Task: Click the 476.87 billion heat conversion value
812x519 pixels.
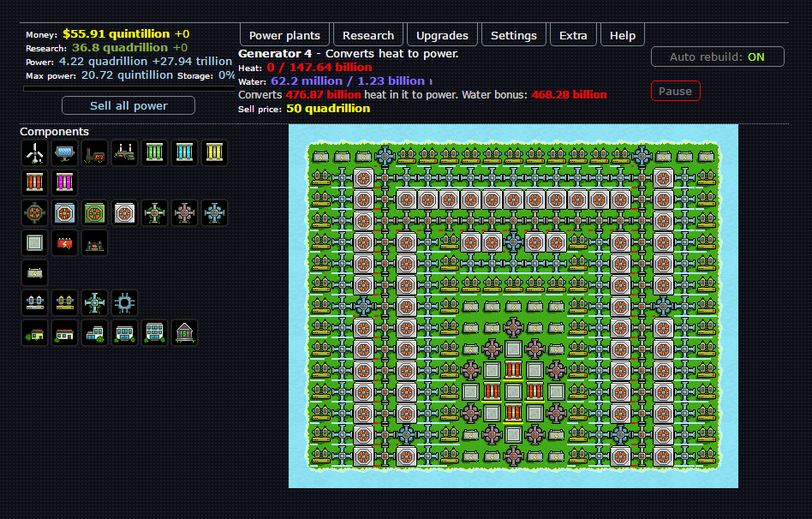Action: click(323, 95)
